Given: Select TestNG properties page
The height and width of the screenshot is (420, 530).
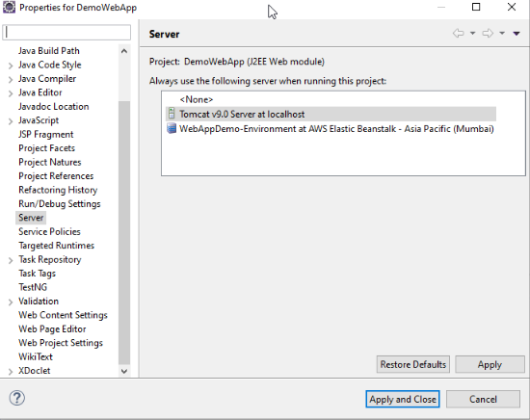Looking at the screenshot, I should (33, 287).
